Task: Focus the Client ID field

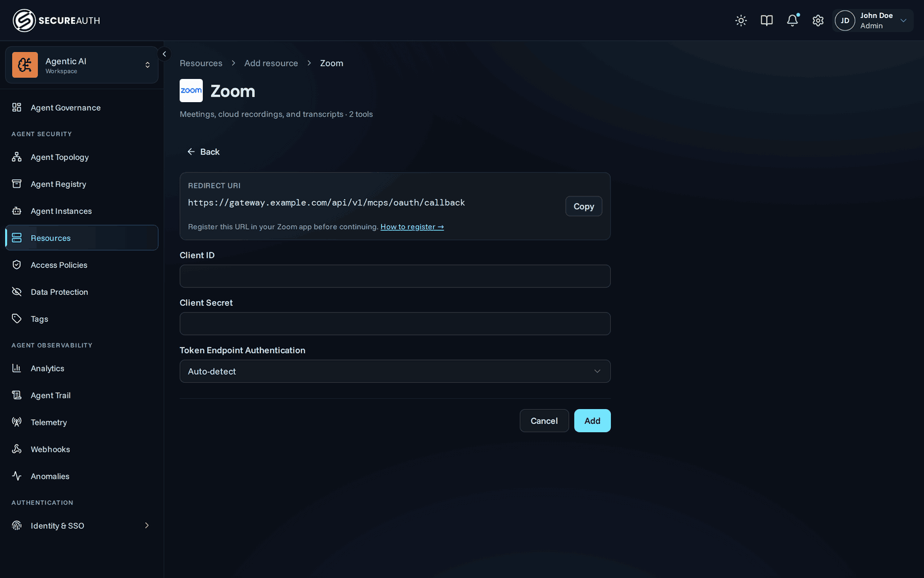Action: (x=395, y=276)
